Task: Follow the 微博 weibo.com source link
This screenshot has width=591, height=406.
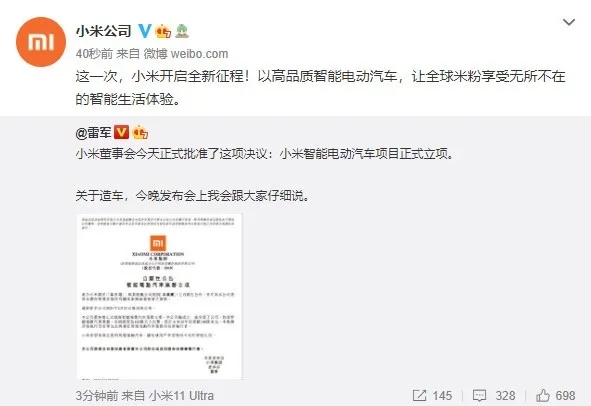Action: tap(186, 54)
